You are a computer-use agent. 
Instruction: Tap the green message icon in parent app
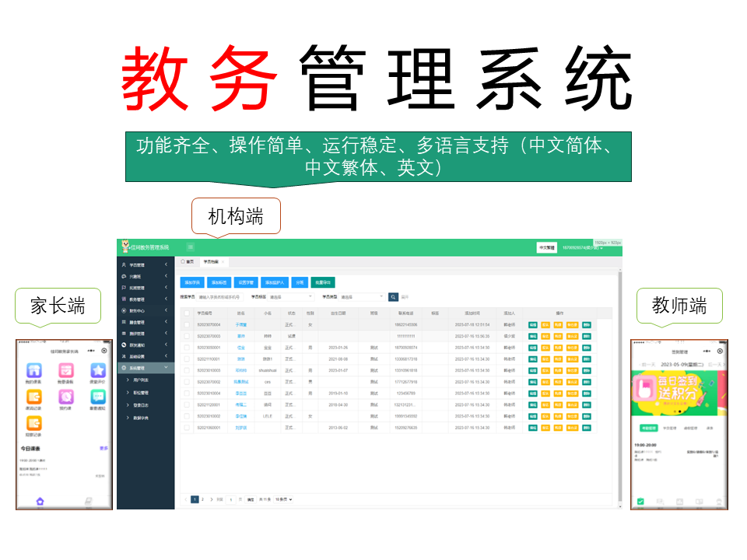98,397
